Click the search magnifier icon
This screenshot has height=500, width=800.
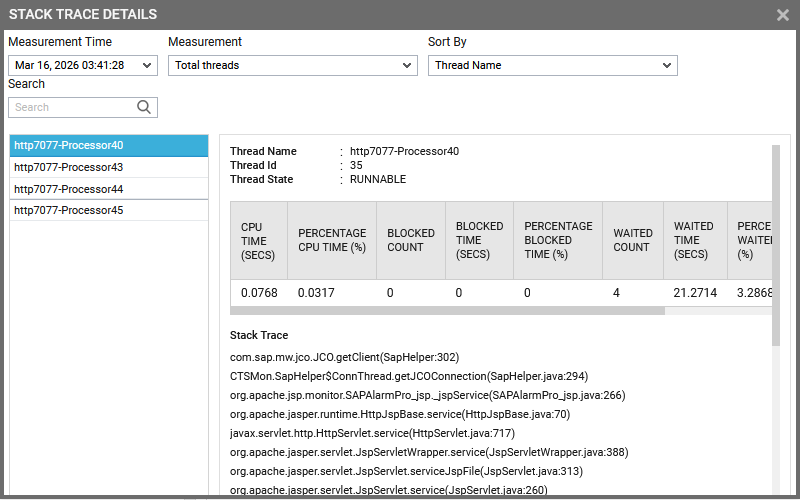tap(144, 107)
